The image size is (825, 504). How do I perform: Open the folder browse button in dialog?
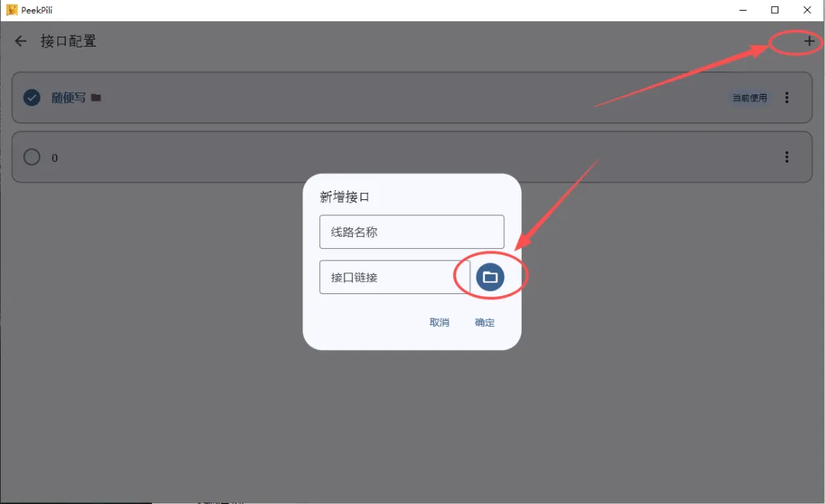pos(490,276)
